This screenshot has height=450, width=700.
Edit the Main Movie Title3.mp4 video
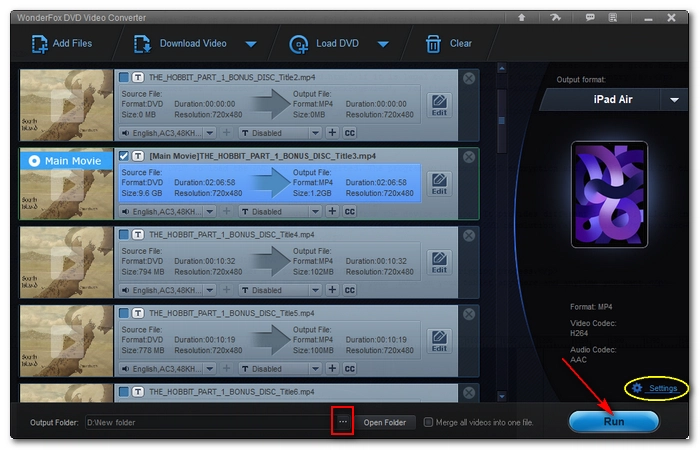(439, 184)
